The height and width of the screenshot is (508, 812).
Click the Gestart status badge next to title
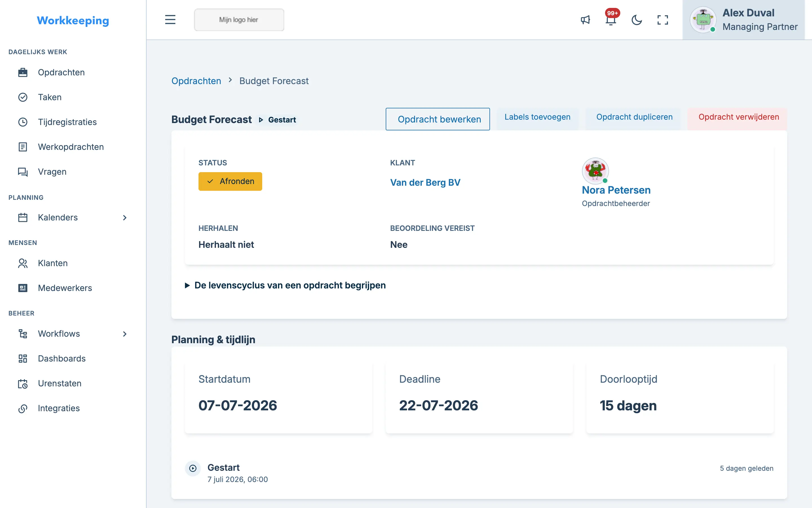coord(277,120)
